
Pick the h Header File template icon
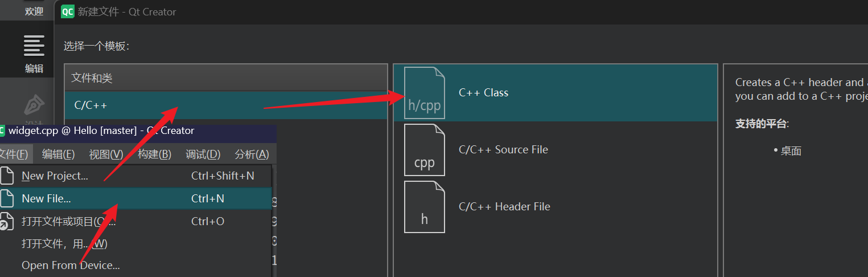coord(424,207)
